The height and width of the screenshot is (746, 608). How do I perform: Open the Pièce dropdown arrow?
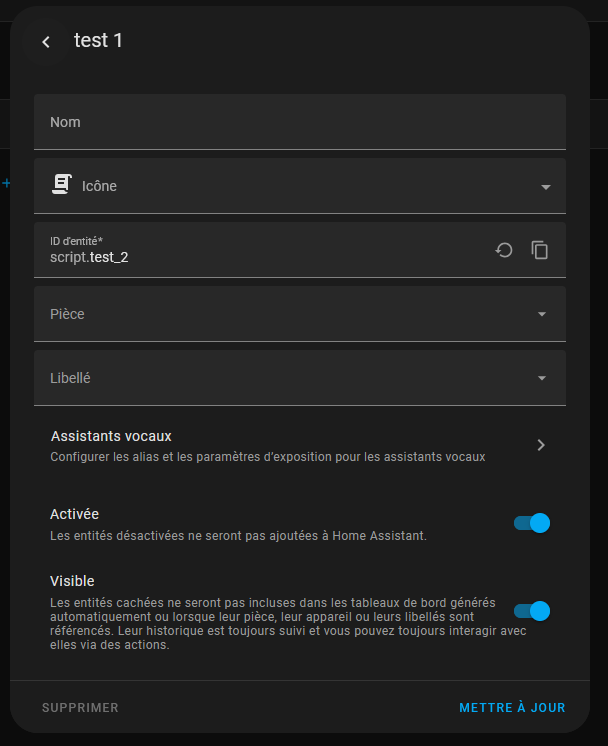click(541, 314)
